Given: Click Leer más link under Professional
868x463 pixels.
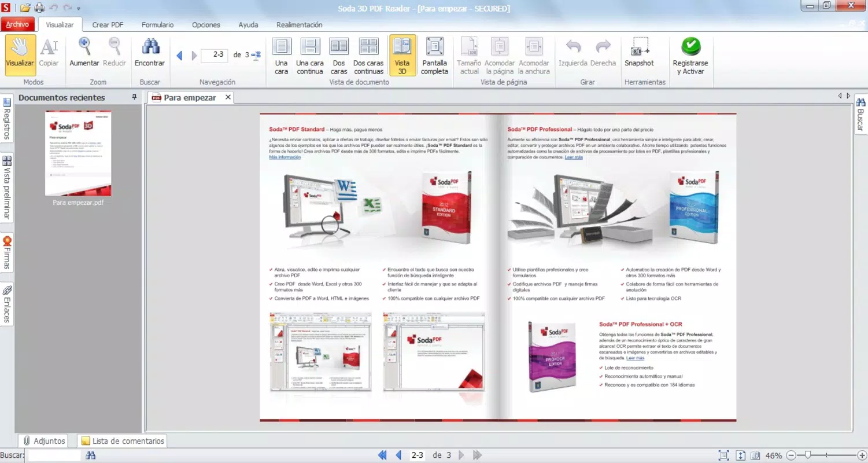Looking at the screenshot, I should coord(574,157).
